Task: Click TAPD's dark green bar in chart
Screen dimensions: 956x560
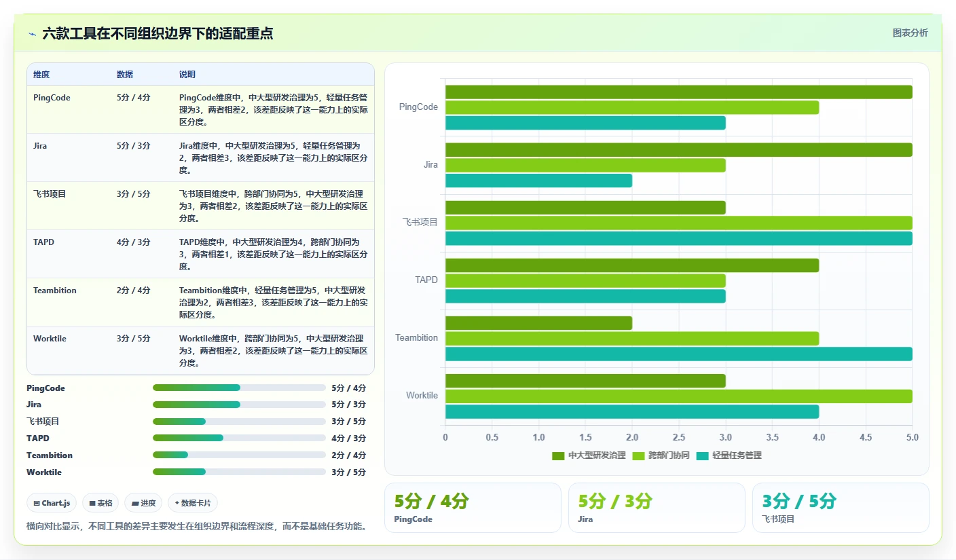Action: pyautogui.click(x=632, y=265)
